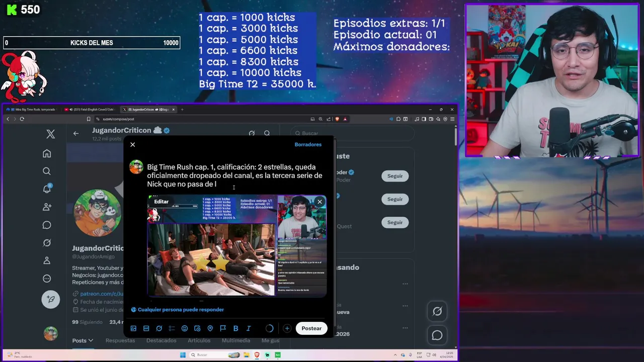The image size is (644, 362).
Task: Close the compose post dialog
Action: (x=133, y=145)
